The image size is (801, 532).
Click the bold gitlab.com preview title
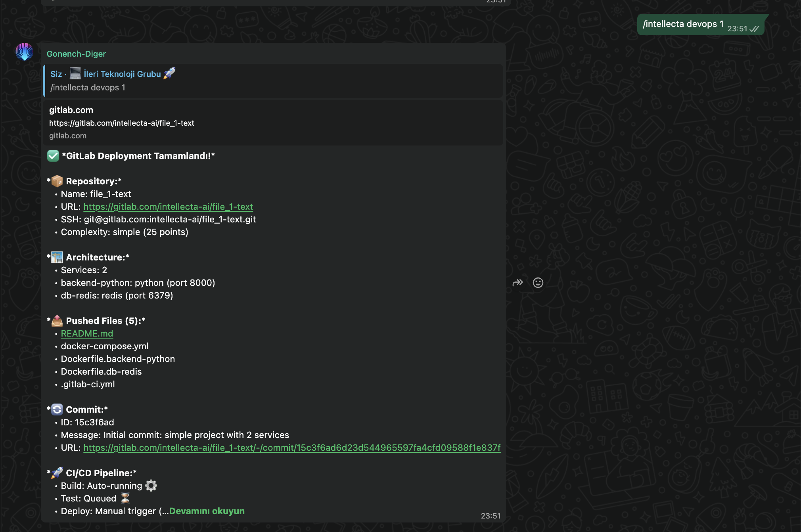(x=71, y=110)
